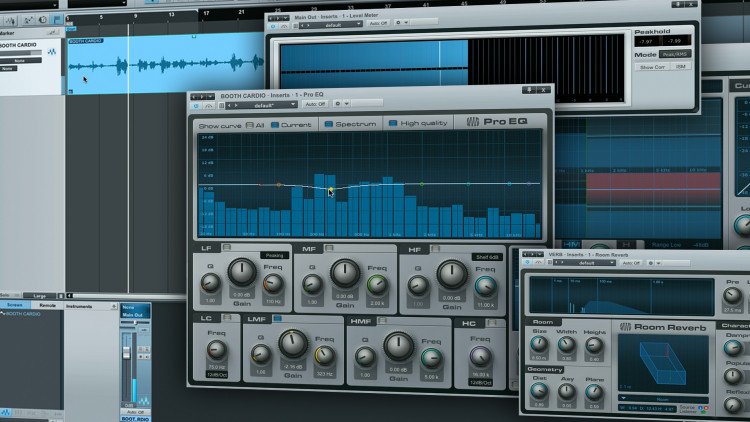The image size is (750, 422).
Task: Enable the LF band toggle
Action: [x=227, y=247]
